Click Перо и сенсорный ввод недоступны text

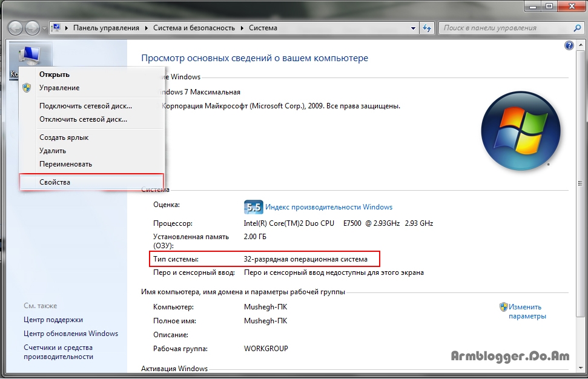point(334,272)
